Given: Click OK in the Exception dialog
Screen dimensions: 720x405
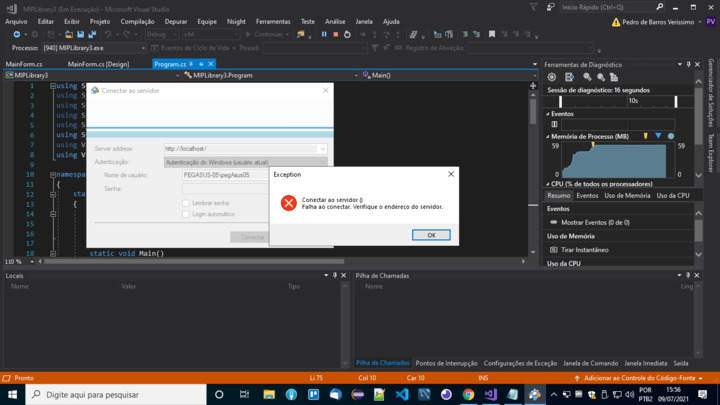Looking at the screenshot, I should pyautogui.click(x=431, y=235).
